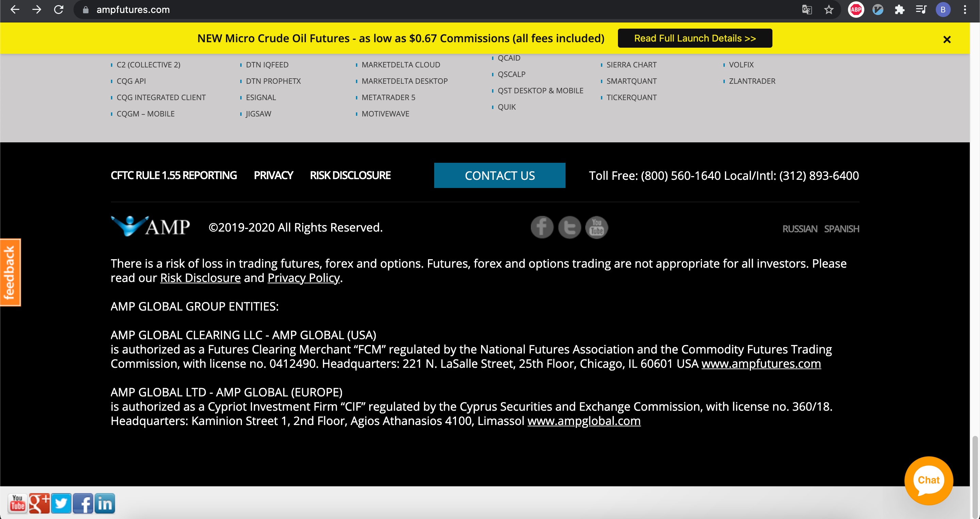980x519 pixels.
Task: Open the Chrome extensions puzzle icon
Action: [899, 10]
